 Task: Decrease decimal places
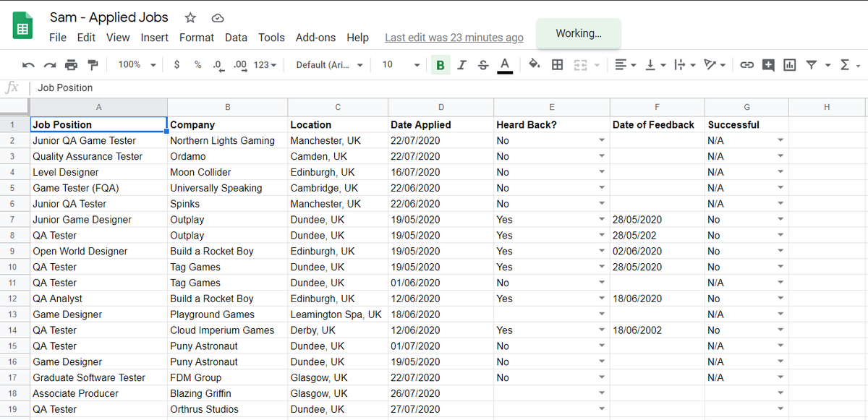tap(218, 64)
